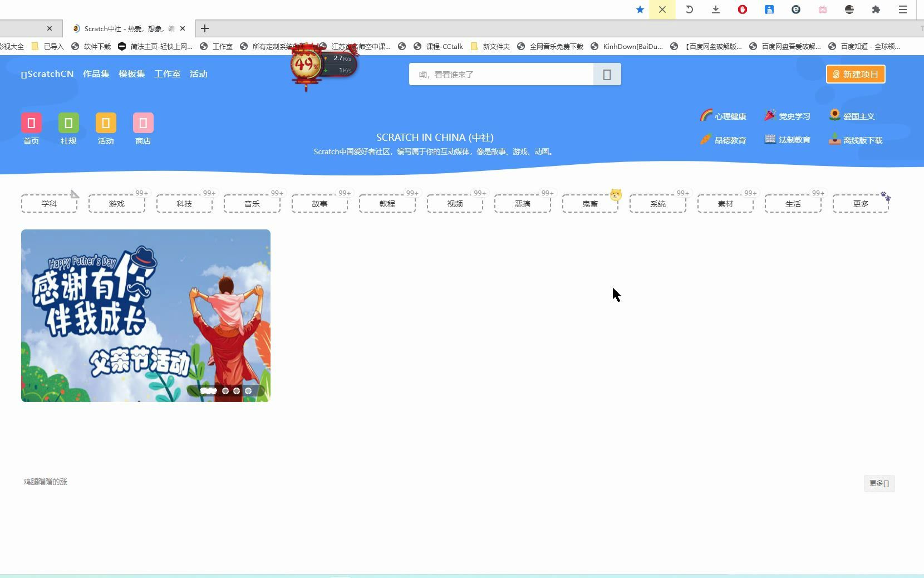Open the 心理健康 rainbow link
The image size is (924, 578).
723,116
